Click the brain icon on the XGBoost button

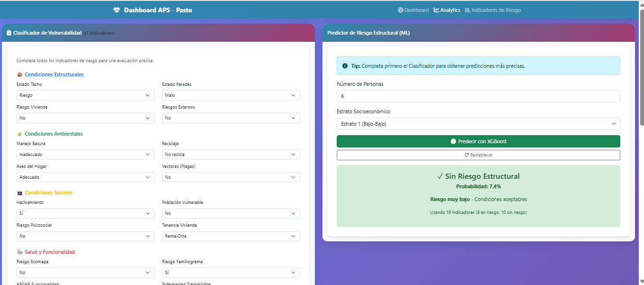(453, 141)
